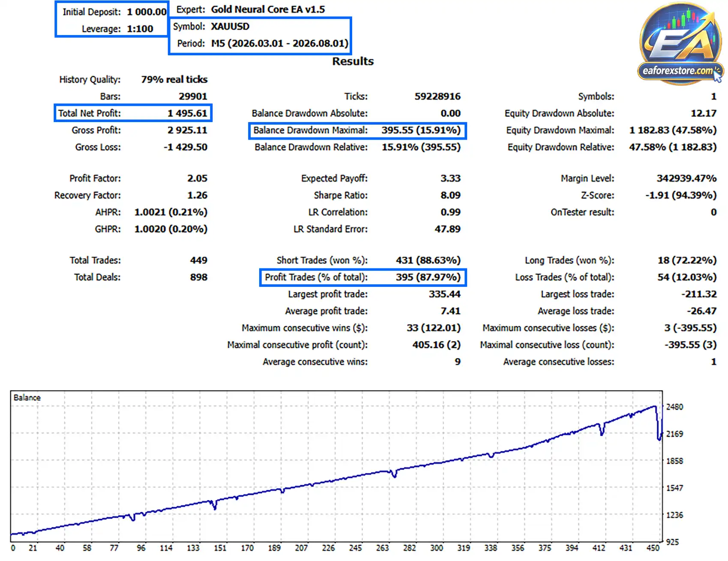Image resolution: width=728 pixels, height=561 pixels.
Task: Click the period M5 (2026.03.01 - 2026.08.01)
Action: pyautogui.click(x=280, y=43)
